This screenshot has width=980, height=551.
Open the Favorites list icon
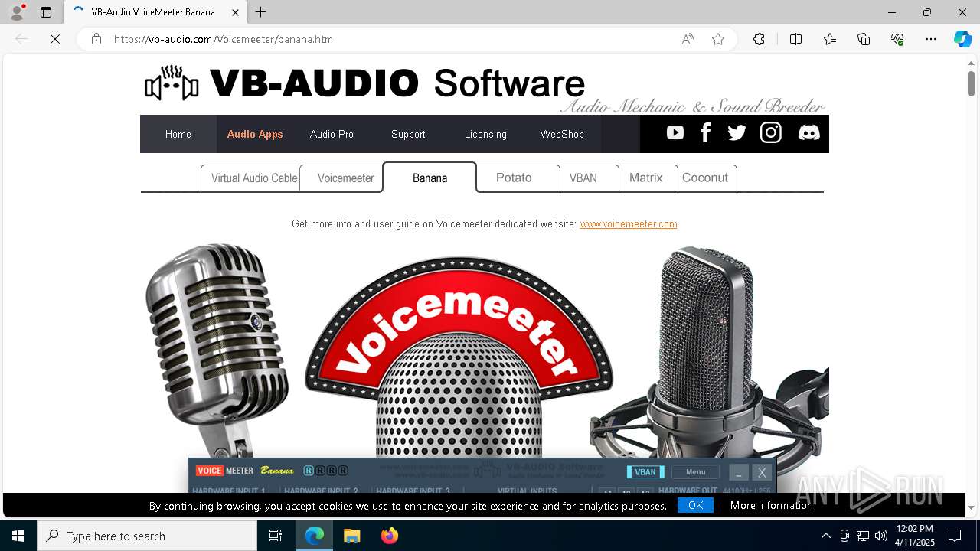[830, 39]
